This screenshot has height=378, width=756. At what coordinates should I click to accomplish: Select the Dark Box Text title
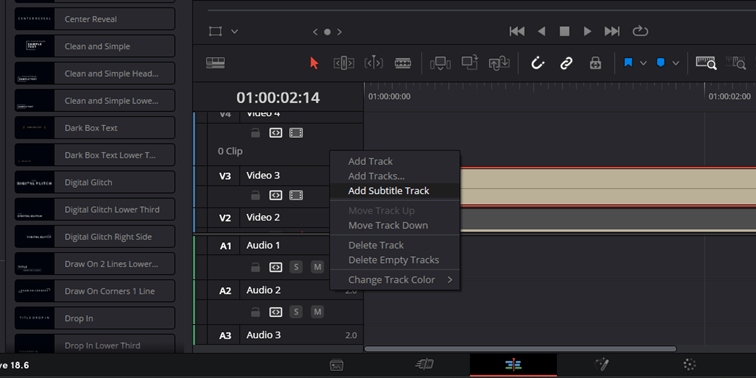click(x=94, y=128)
